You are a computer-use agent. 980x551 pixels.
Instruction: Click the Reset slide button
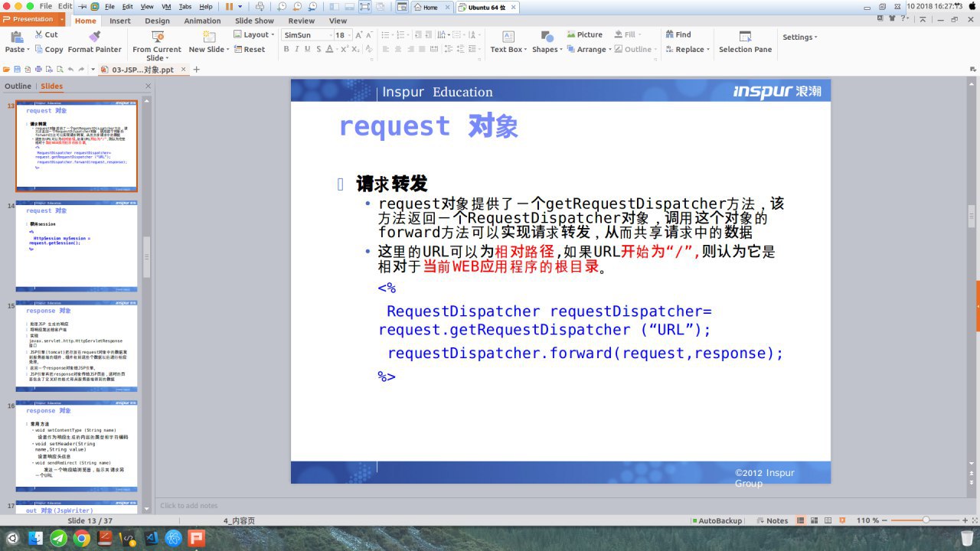pos(250,49)
